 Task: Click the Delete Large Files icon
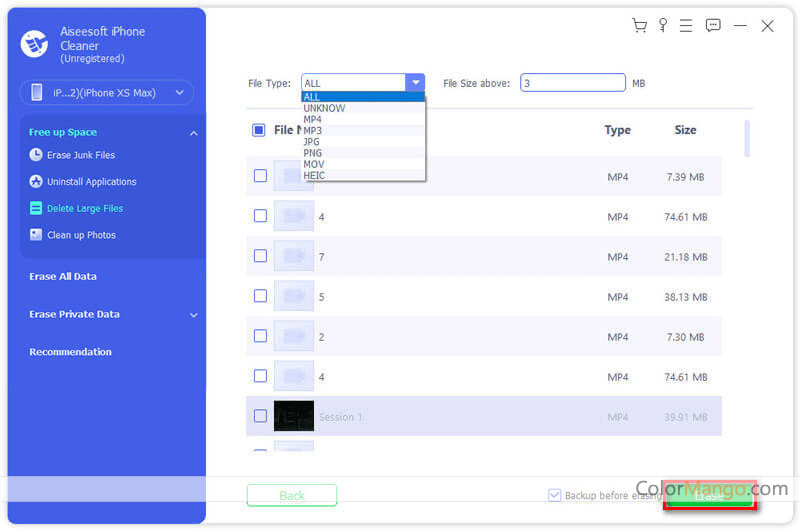click(36, 209)
